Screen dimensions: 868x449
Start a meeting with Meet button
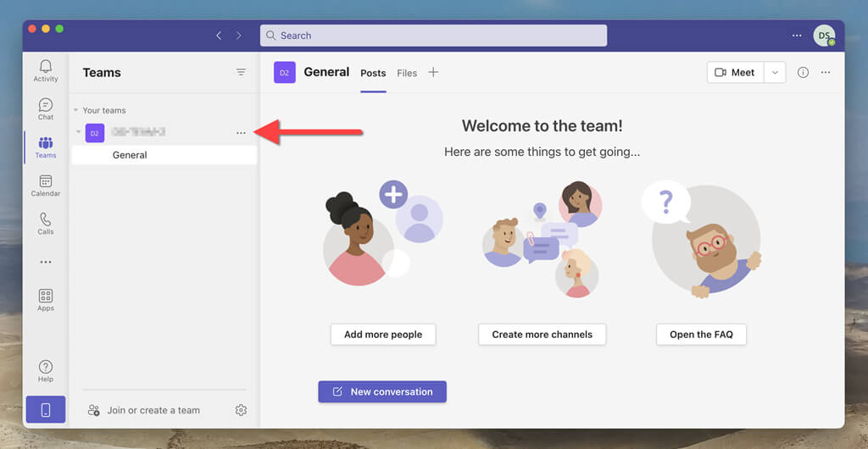point(735,73)
